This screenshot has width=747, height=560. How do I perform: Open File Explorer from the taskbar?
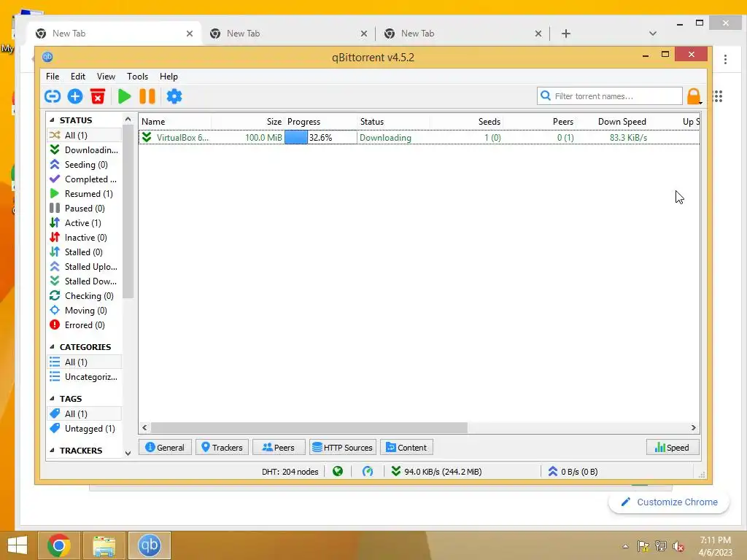[104, 545]
